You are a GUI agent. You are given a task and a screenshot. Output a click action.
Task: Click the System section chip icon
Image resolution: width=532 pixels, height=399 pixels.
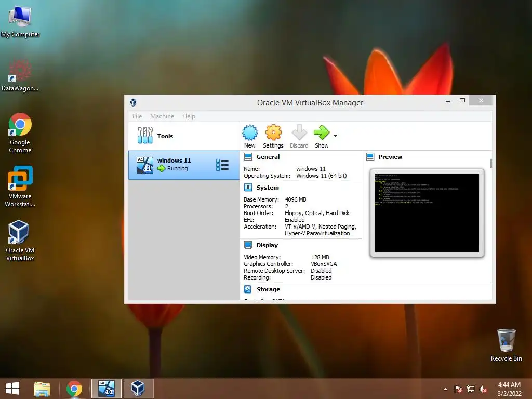tap(248, 187)
